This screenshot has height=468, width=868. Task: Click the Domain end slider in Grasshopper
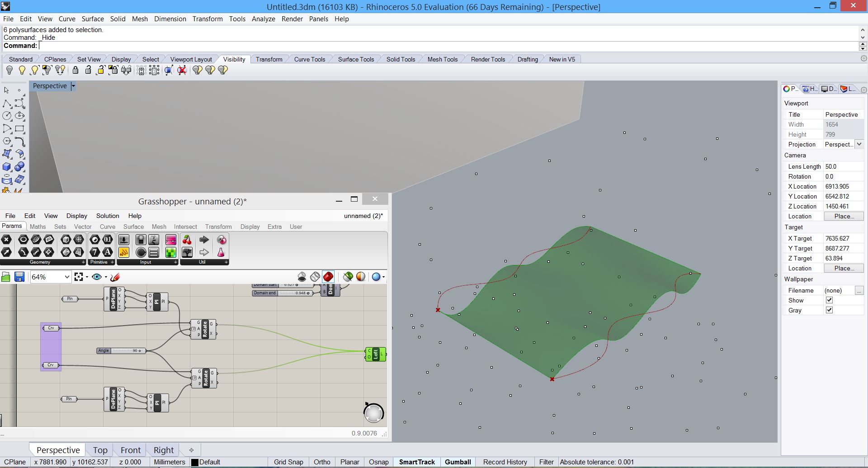point(283,293)
